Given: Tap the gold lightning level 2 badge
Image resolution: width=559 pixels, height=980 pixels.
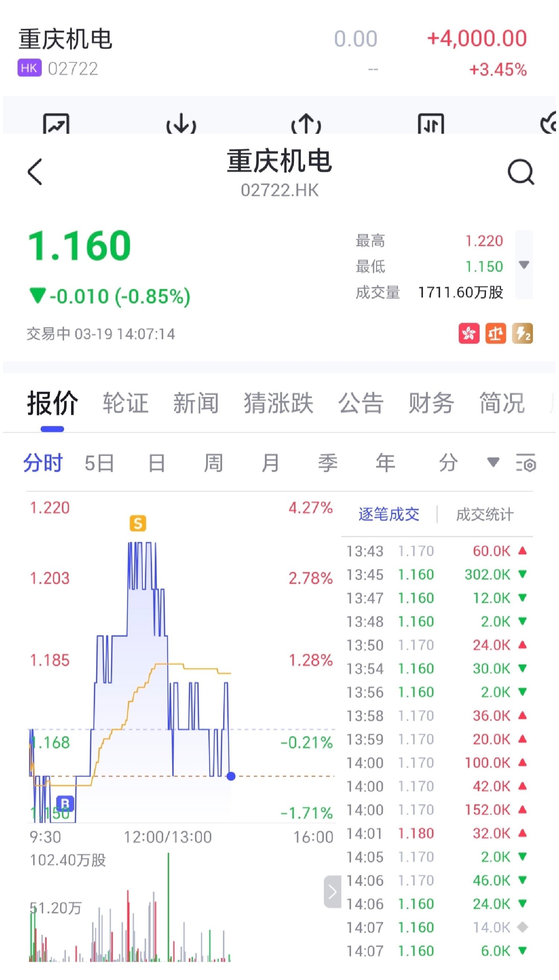Looking at the screenshot, I should [522, 333].
